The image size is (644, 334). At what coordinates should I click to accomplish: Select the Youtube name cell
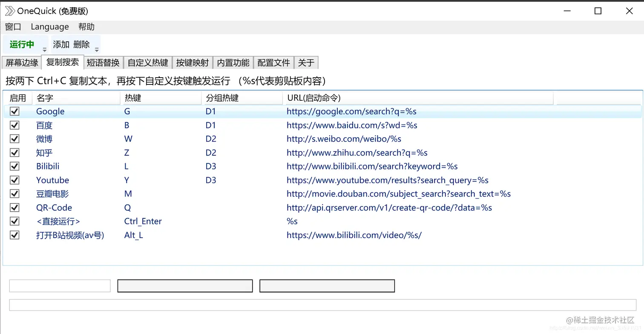point(52,180)
